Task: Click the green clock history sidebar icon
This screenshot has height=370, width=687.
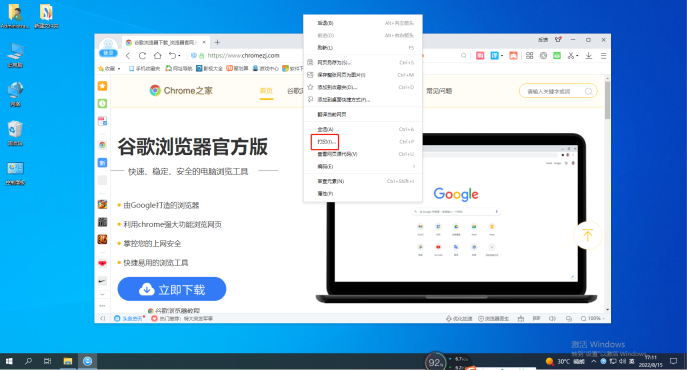Action: tap(102, 103)
